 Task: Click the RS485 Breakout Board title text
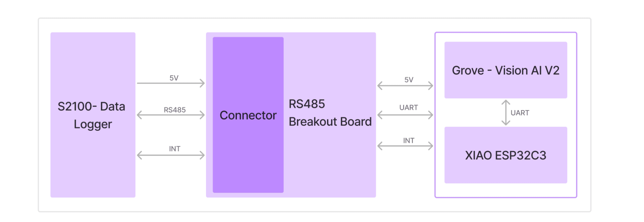point(330,113)
